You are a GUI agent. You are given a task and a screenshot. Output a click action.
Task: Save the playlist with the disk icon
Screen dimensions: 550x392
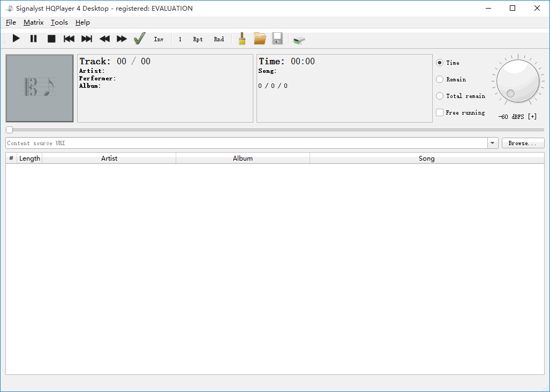(277, 38)
